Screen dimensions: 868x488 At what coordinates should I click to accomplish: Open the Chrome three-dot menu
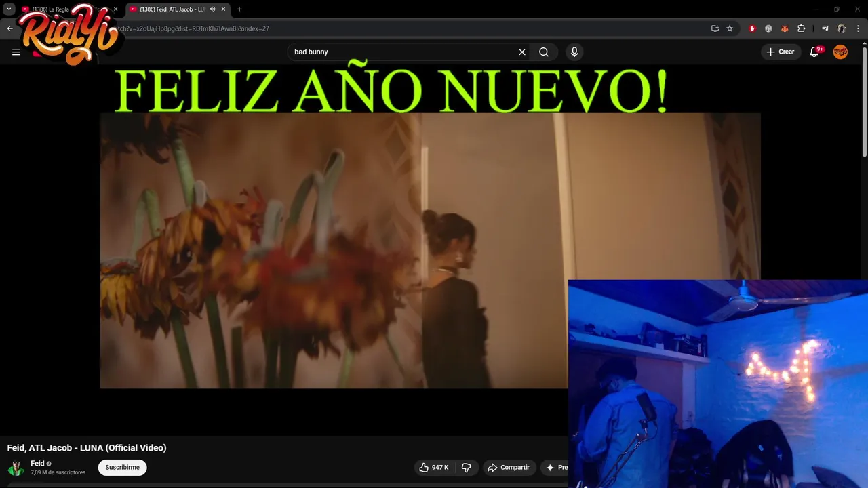(858, 28)
